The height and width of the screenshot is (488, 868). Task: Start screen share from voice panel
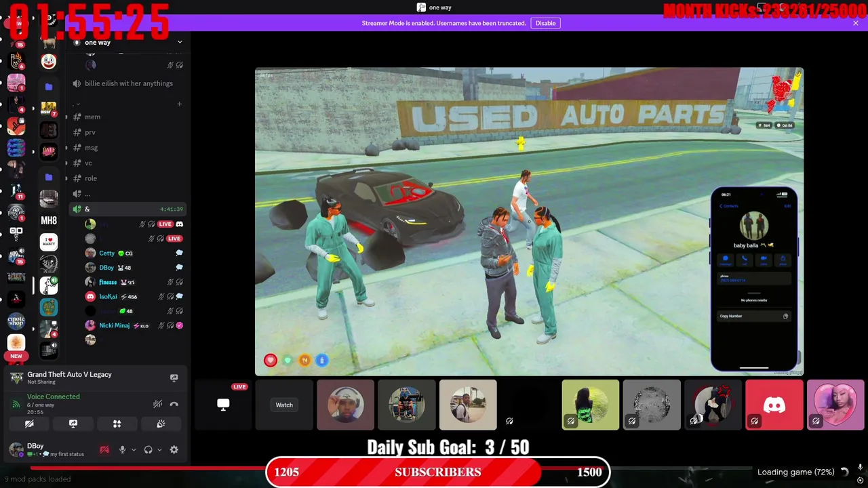[x=73, y=424]
